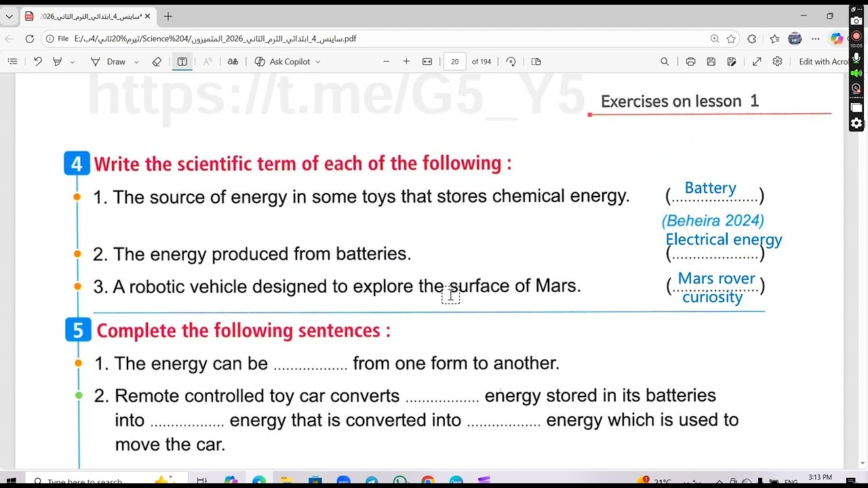
Task: Activate the Draw tool
Action: 108,62
